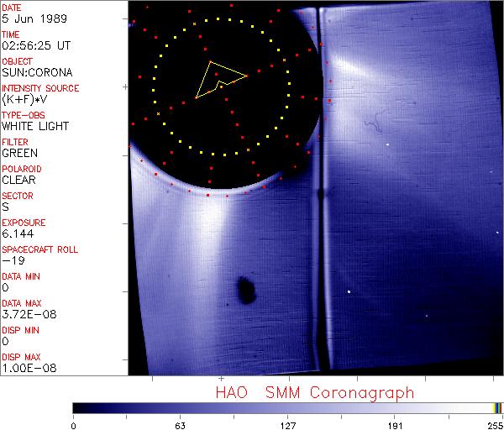Click the spacecraft roll value '-19'
The height and width of the screenshot is (430, 504).
(13, 260)
